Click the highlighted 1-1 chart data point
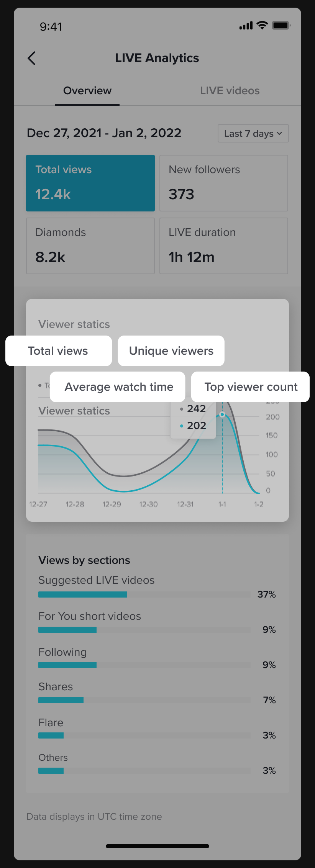 [x=222, y=414]
